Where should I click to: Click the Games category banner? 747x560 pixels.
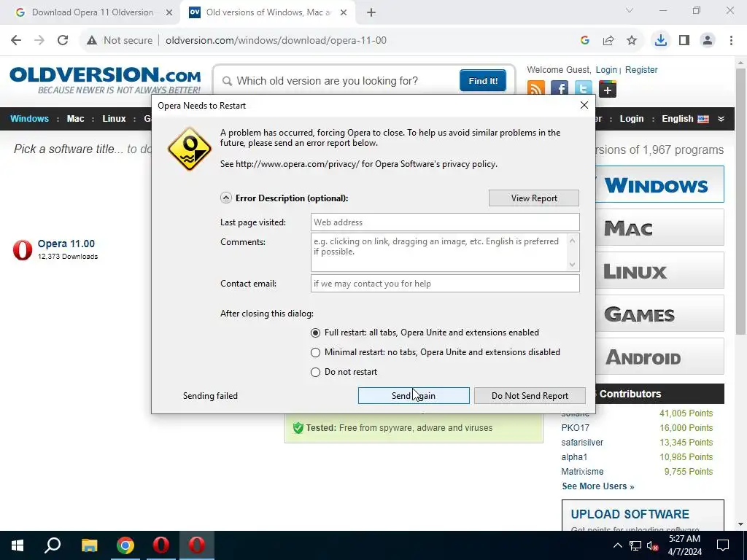click(x=659, y=314)
